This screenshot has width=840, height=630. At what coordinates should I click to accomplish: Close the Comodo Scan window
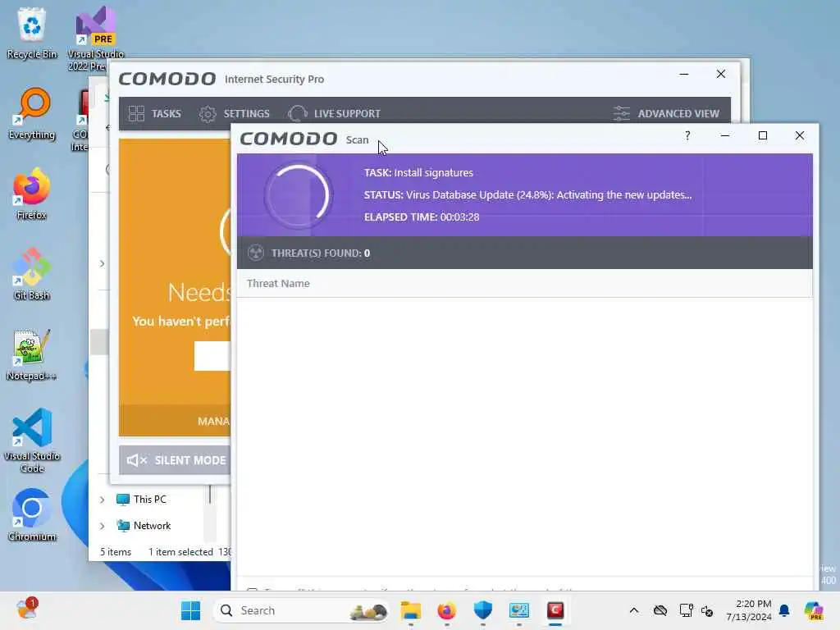tap(799, 135)
